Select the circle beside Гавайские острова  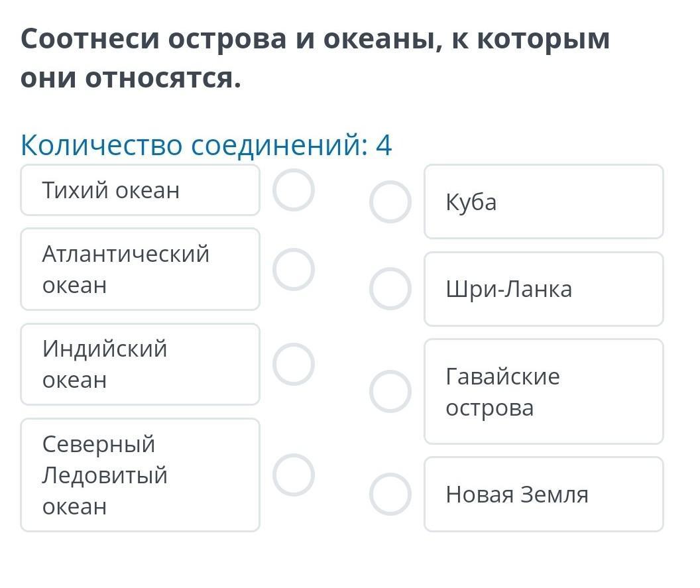point(390,392)
